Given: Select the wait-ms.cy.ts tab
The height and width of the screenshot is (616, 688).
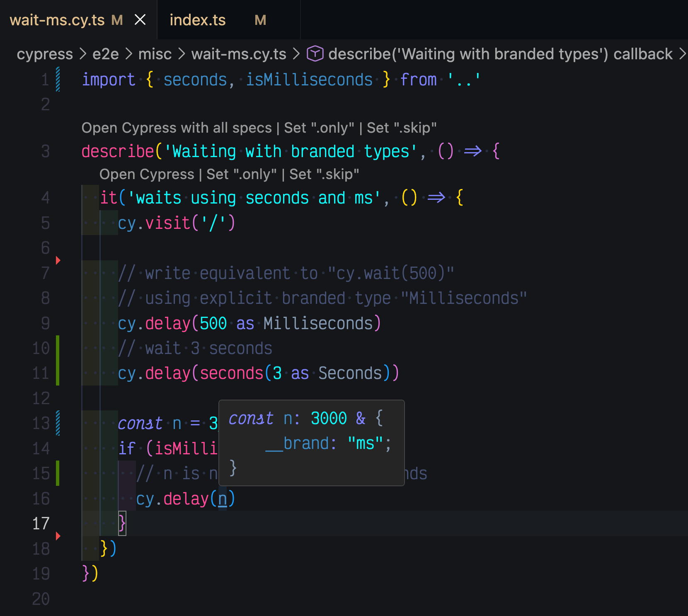Looking at the screenshot, I should (x=57, y=20).
